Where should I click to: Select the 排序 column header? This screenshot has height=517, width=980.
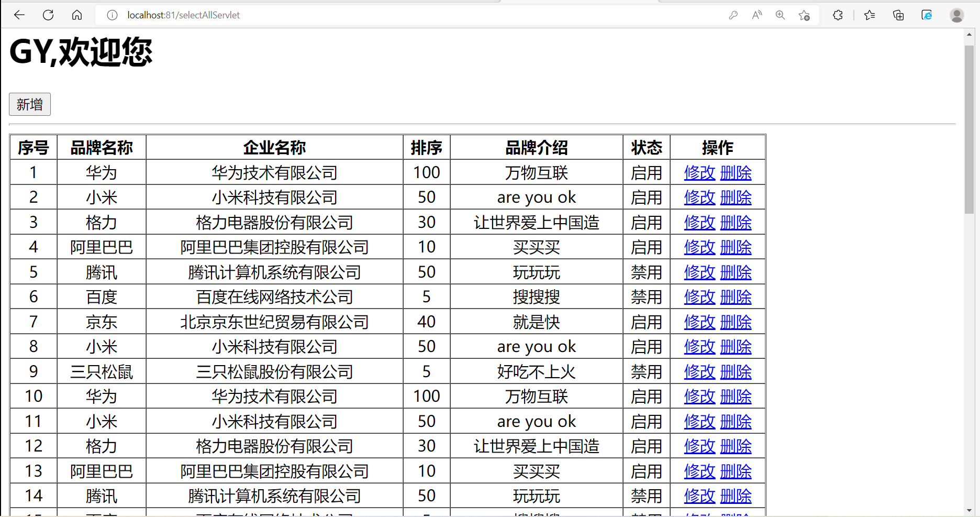(427, 148)
